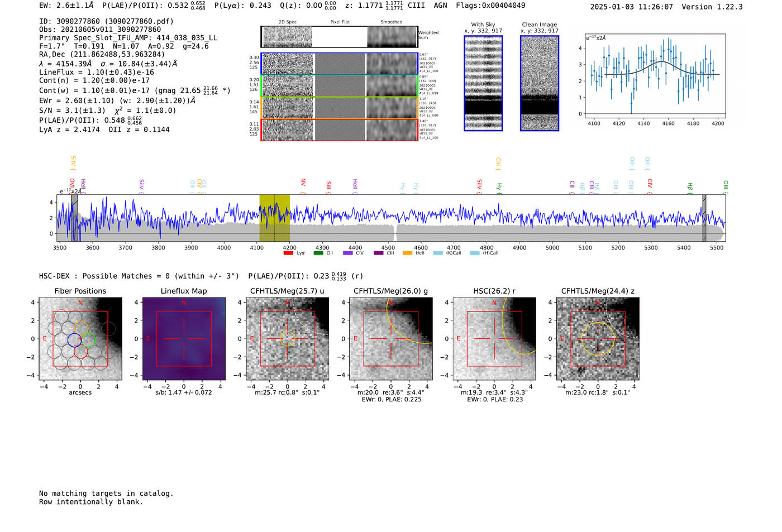Select the (K)CaII legend swatch
Viewport: 782px width, 532px height.
coord(437,253)
